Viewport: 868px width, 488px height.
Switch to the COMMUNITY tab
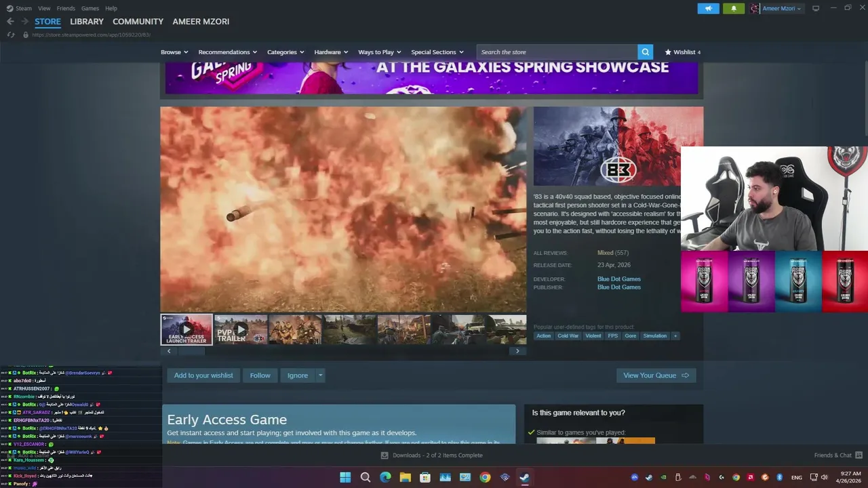[x=138, y=22]
